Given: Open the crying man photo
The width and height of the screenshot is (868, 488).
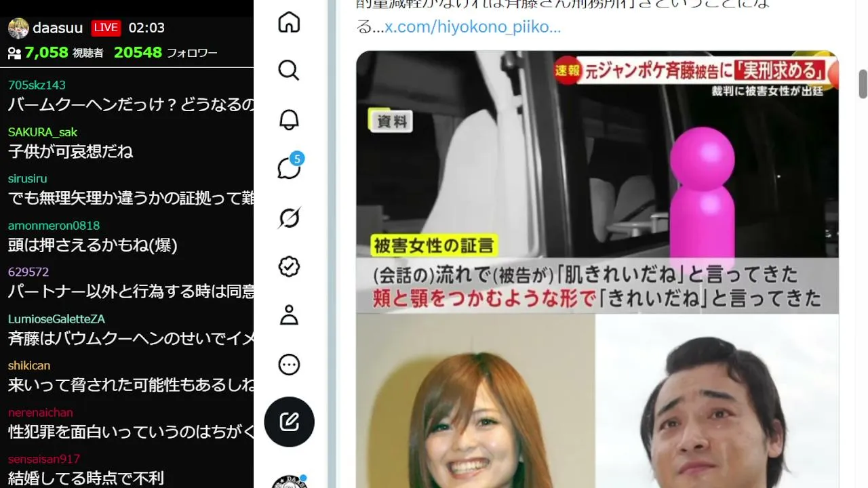Looking at the screenshot, I should pos(717,401).
